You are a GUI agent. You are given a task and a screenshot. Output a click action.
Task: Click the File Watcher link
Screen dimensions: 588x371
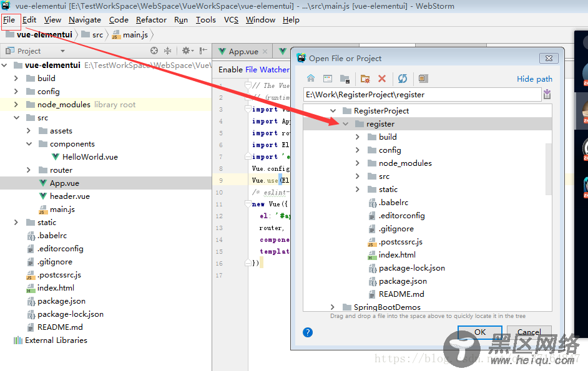[267, 70]
